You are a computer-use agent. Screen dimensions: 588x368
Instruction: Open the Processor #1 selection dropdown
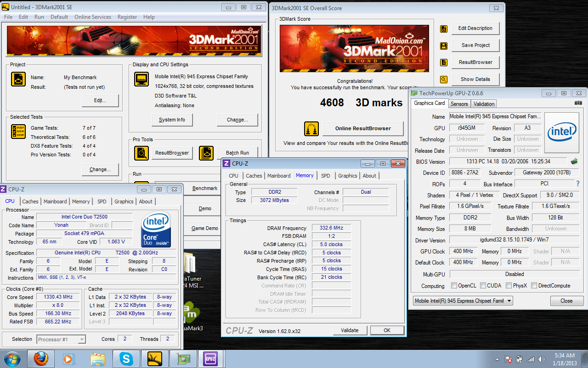61,339
